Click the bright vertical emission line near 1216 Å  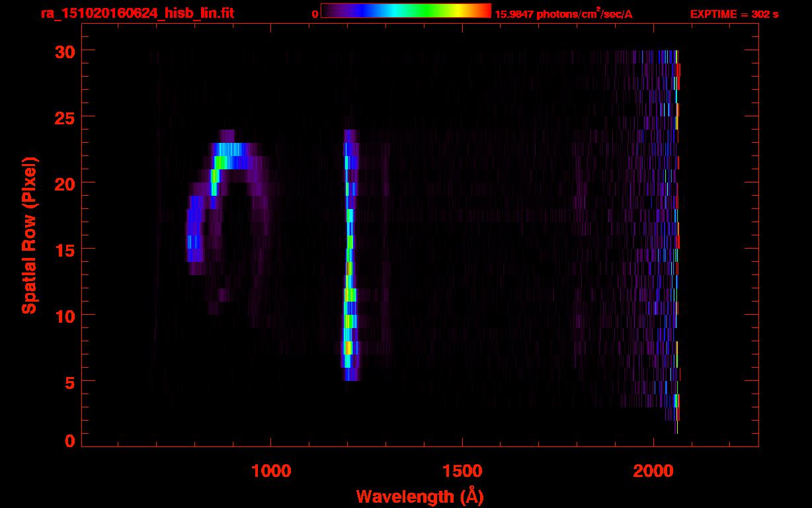(x=350, y=255)
